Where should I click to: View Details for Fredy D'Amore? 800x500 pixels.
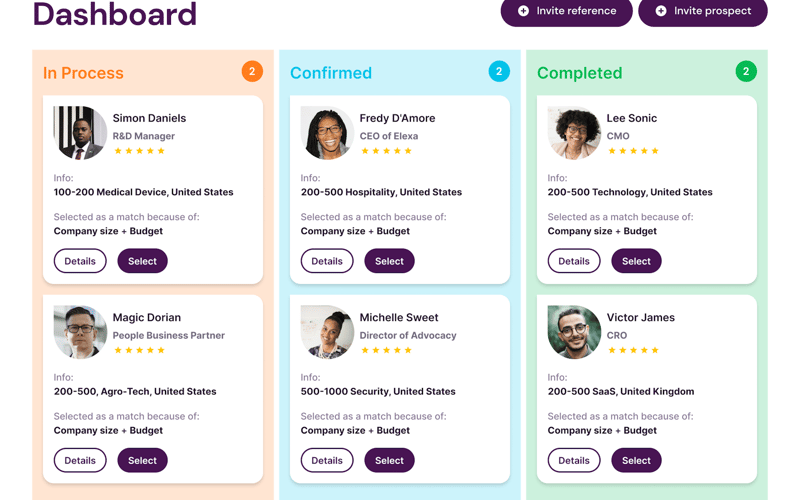point(327,261)
